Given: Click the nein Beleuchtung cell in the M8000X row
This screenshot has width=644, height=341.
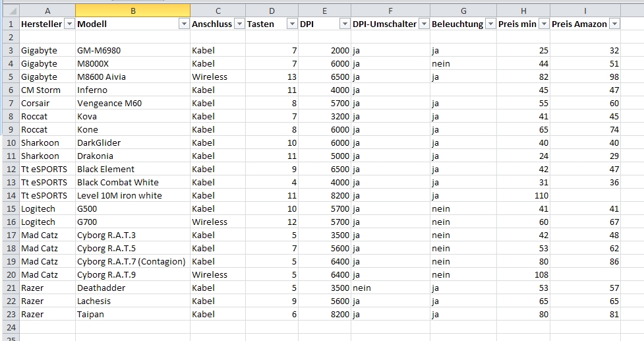Looking at the screenshot, I should pyautogui.click(x=463, y=64).
